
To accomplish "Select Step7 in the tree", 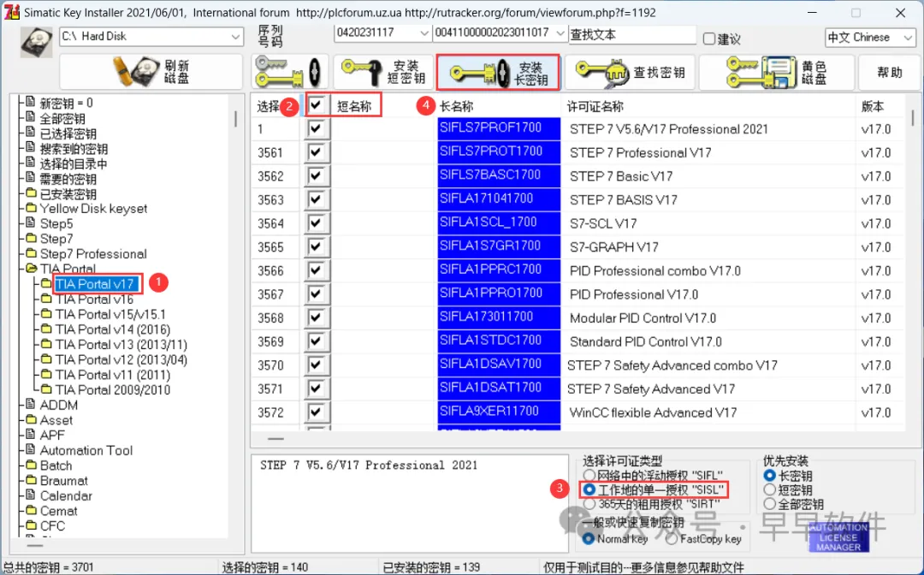I will click(56, 239).
